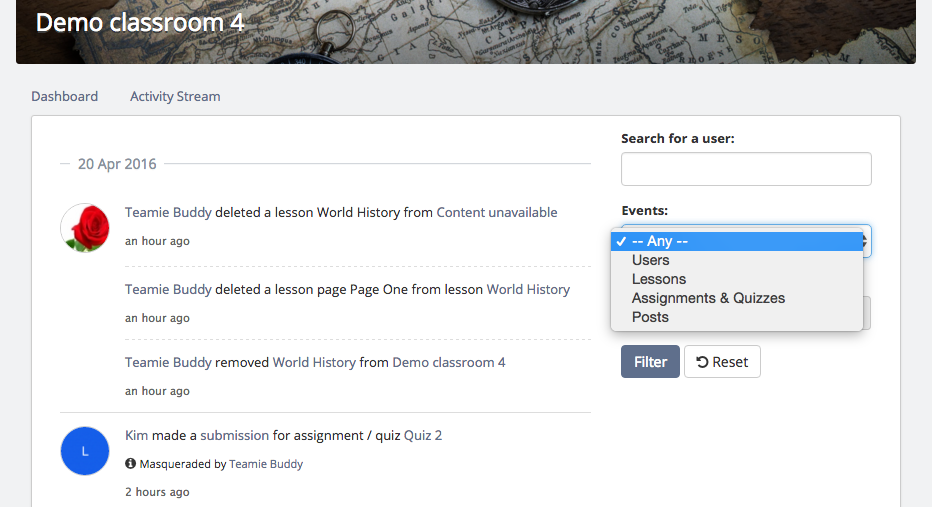
Task: Click the info icon beside Masqueraded by
Action: (x=130, y=464)
